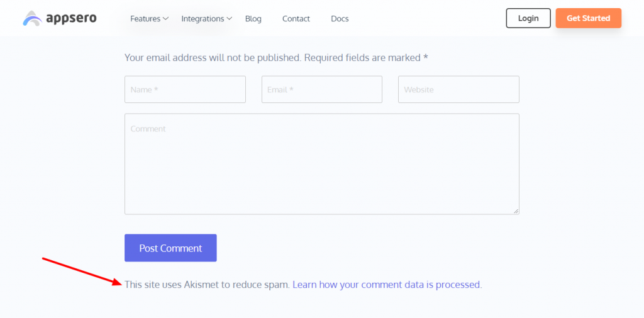Open the Integrations menu item

pos(203,18)
